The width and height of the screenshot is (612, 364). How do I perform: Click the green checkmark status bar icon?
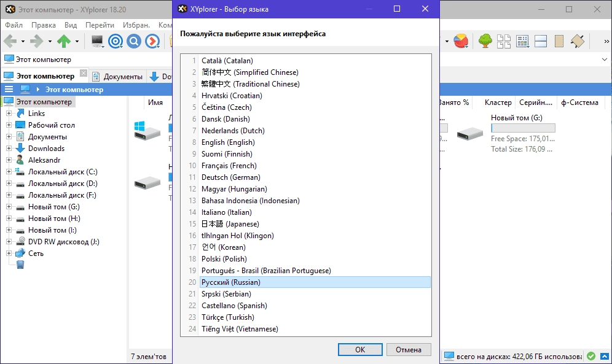coord(591,356)
